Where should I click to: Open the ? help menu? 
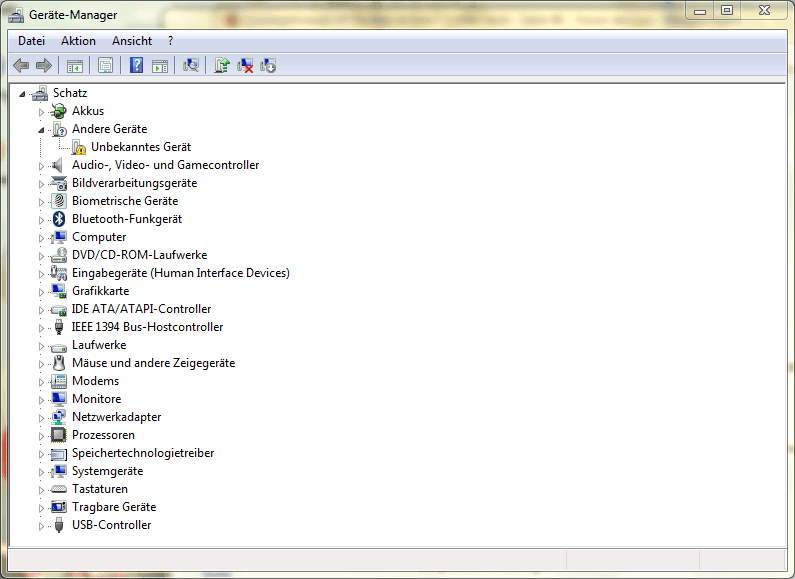click(170, 41)
